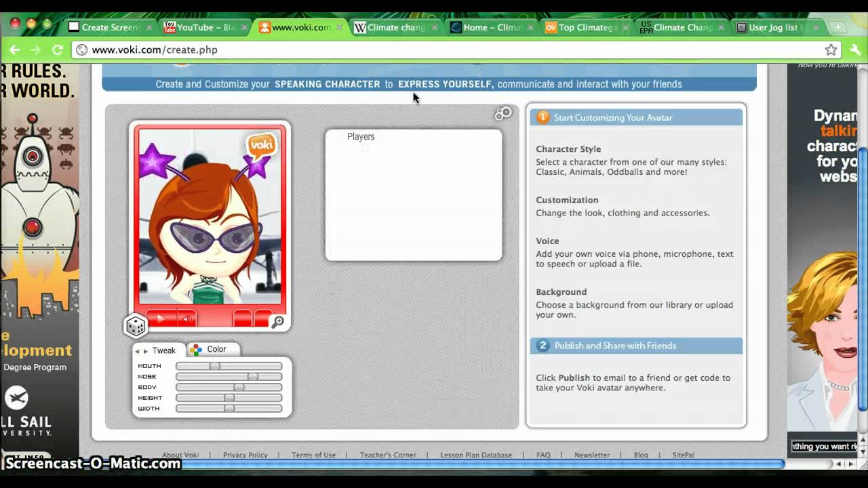Open the Lesson Plan Database link

476,455
